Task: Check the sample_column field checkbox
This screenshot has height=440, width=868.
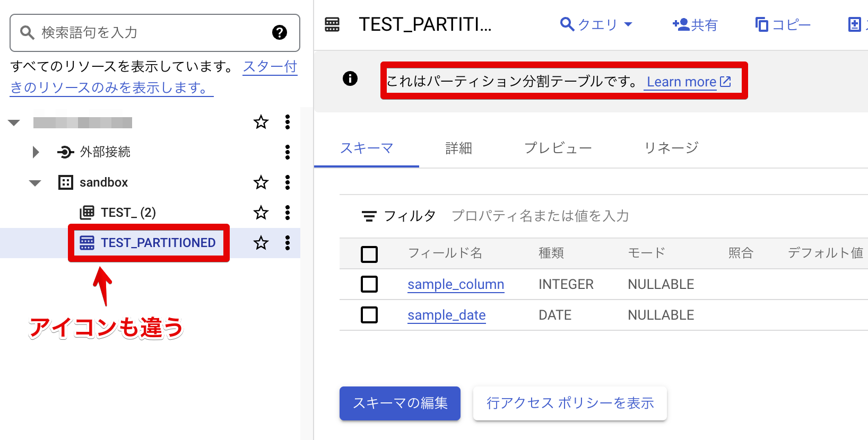Action: [x=369, y=284]
